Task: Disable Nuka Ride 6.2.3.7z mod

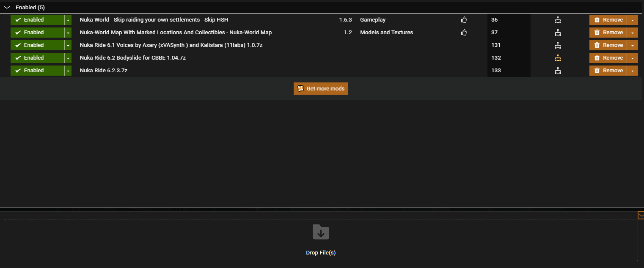Action: [37, 71]
